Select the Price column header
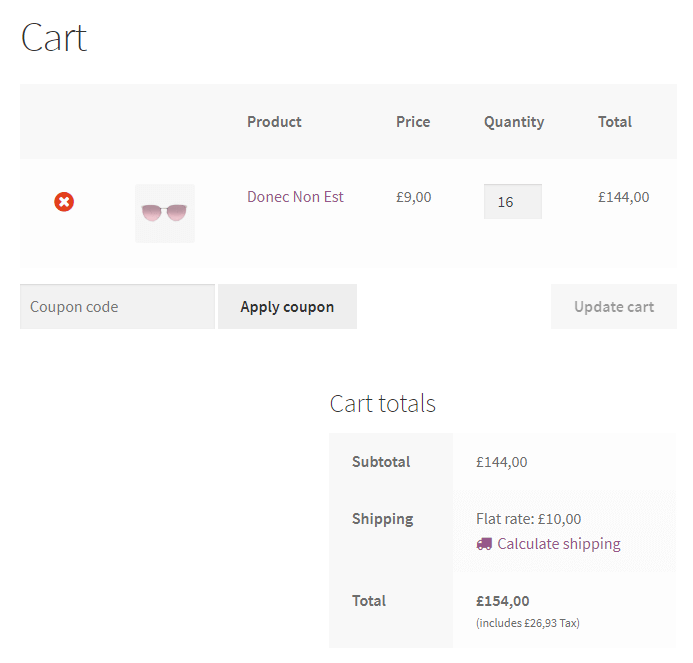The image size is (693, 663). point(413,122)
